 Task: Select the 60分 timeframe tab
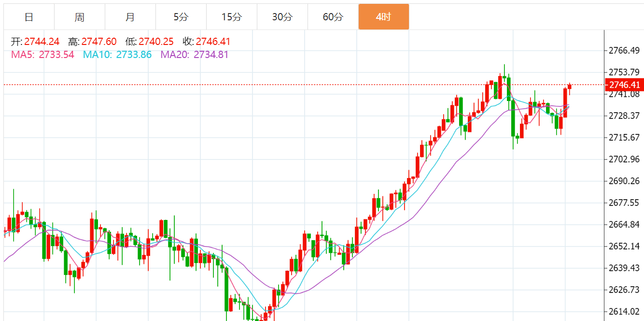pos(333,17)
